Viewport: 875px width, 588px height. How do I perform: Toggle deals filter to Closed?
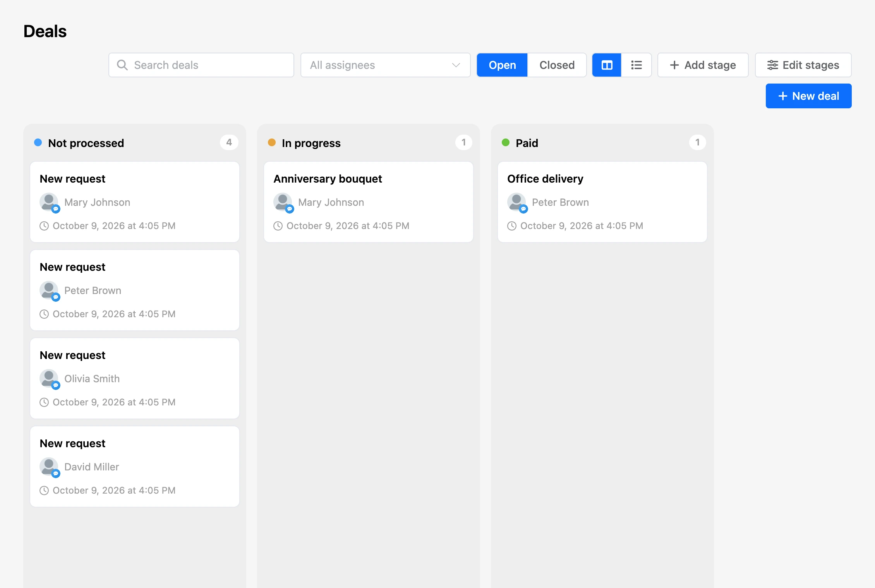[557, 65]
